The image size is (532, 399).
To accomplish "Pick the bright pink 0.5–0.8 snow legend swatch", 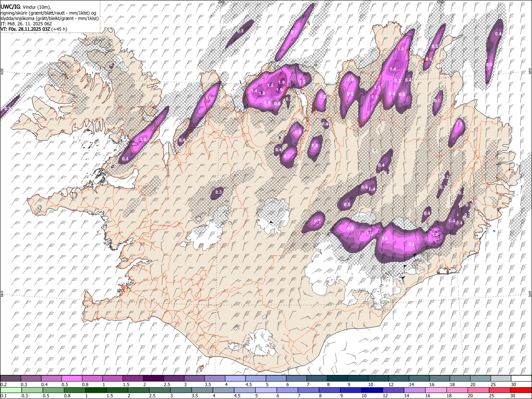I will pyautogui.click(x=72, y=378).
